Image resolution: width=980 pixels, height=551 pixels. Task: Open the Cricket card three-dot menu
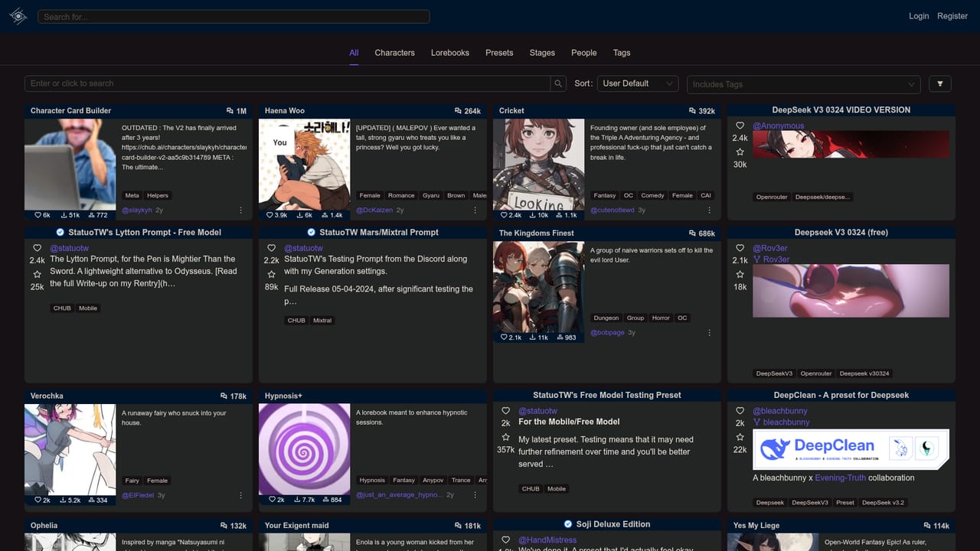coord(709,210)
